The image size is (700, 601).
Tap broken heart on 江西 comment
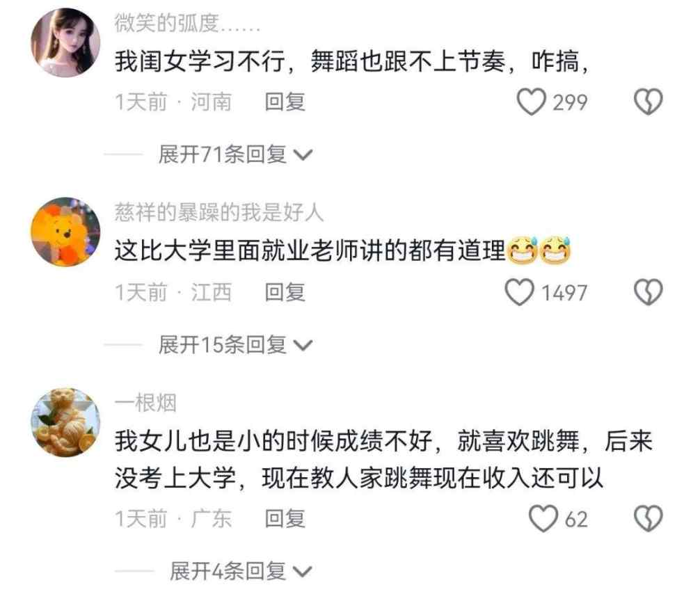coord(649,293)
